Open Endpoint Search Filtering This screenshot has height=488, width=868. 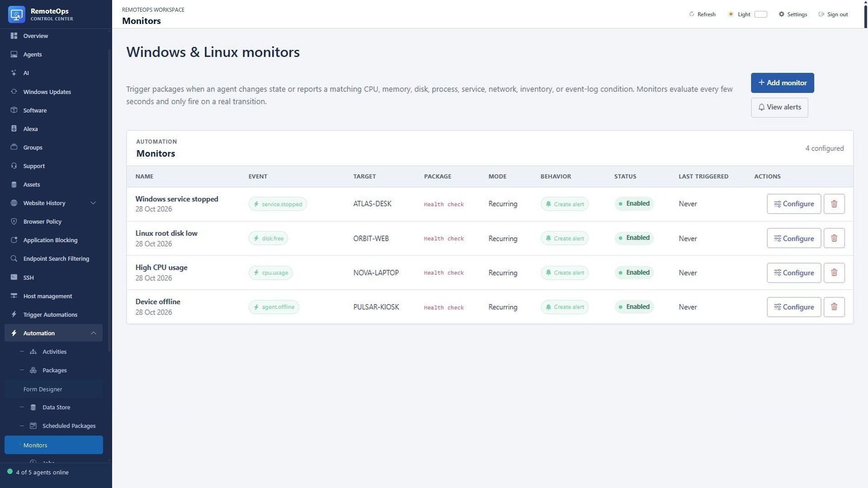click(53, 258)
